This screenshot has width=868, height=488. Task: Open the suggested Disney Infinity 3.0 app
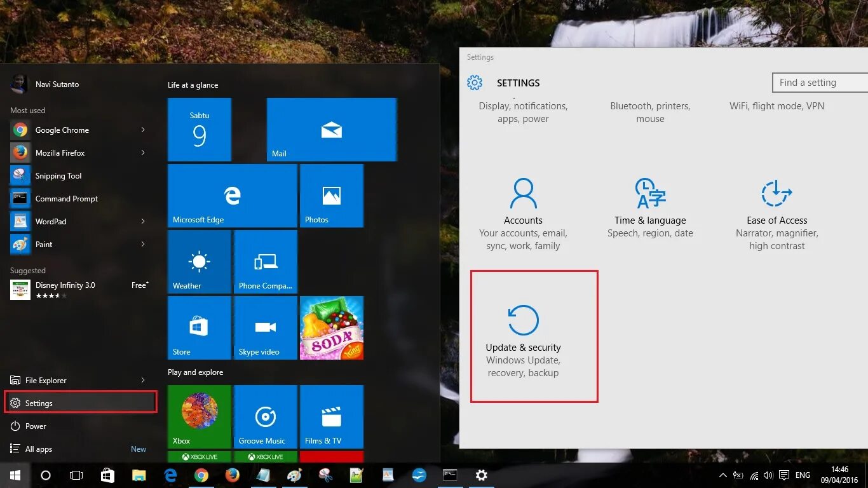click(79, 290)
